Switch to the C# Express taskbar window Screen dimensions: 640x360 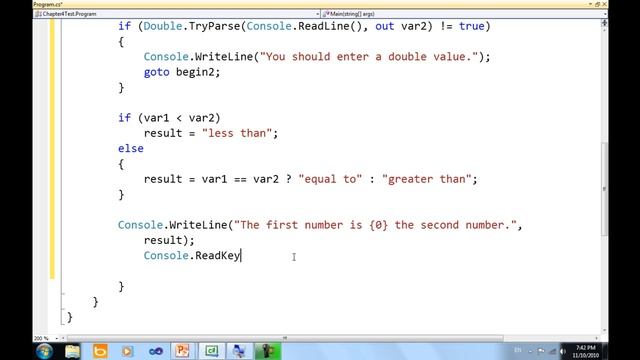click(211, 351)
